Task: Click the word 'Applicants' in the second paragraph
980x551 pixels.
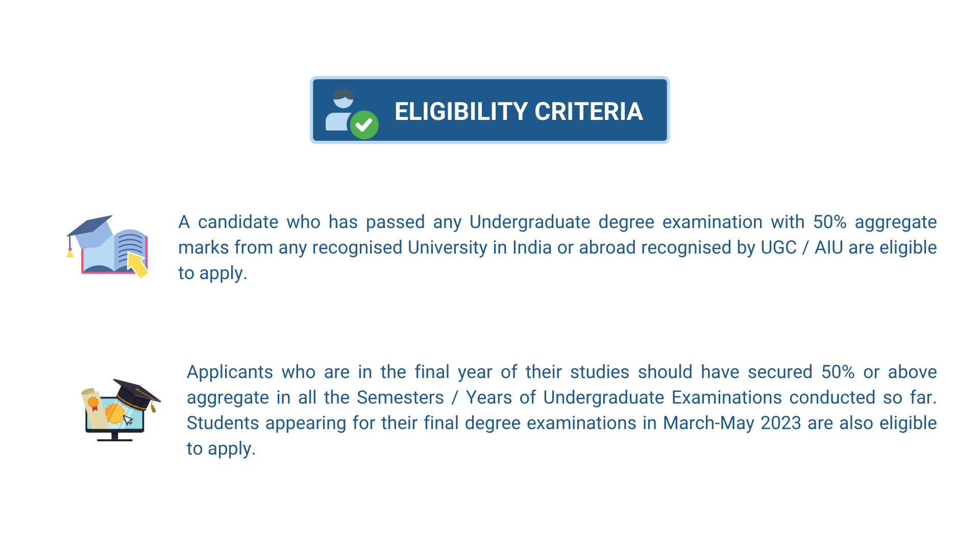Action: (230, 372)
